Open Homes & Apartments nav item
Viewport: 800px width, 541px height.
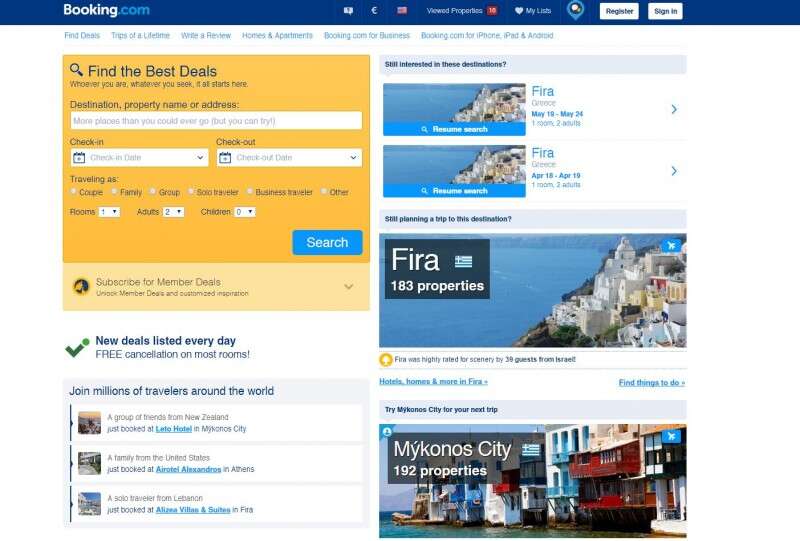click(x=277, y=36)
